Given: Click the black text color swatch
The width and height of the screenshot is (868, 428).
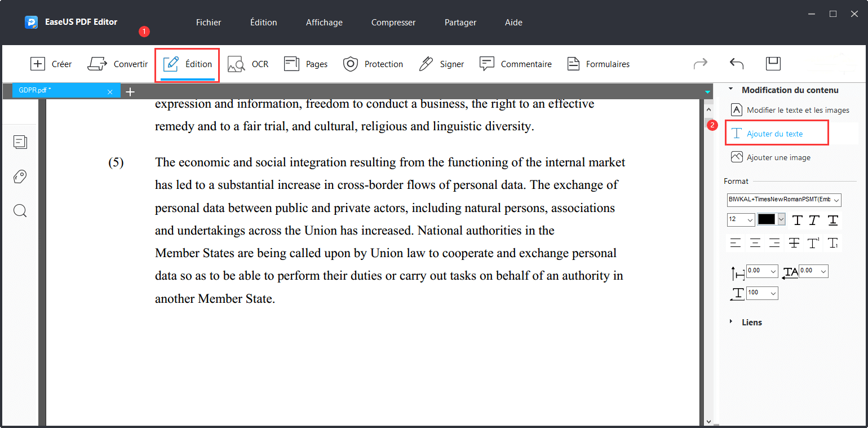Looking at the screenshot, I should click(x=767, y=219).
